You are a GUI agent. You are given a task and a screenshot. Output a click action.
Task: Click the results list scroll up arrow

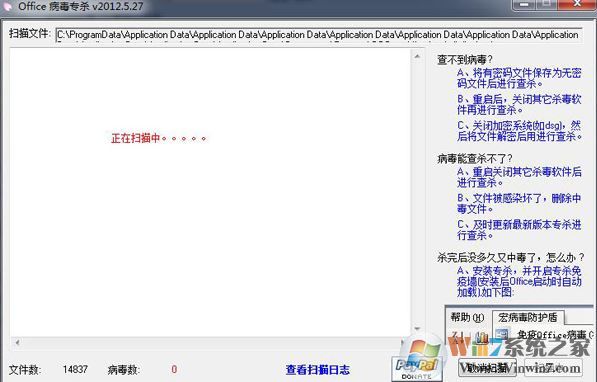click(x=417, y=56)
